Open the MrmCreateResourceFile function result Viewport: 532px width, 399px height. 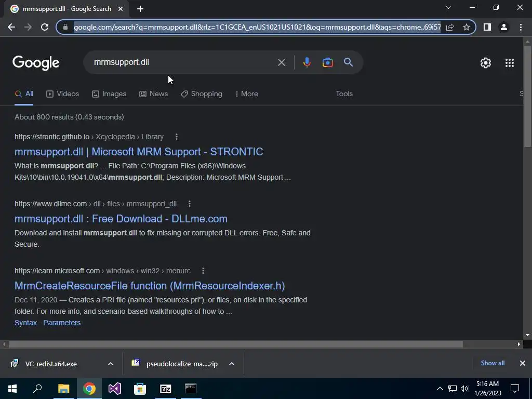[x=150, y=286]
